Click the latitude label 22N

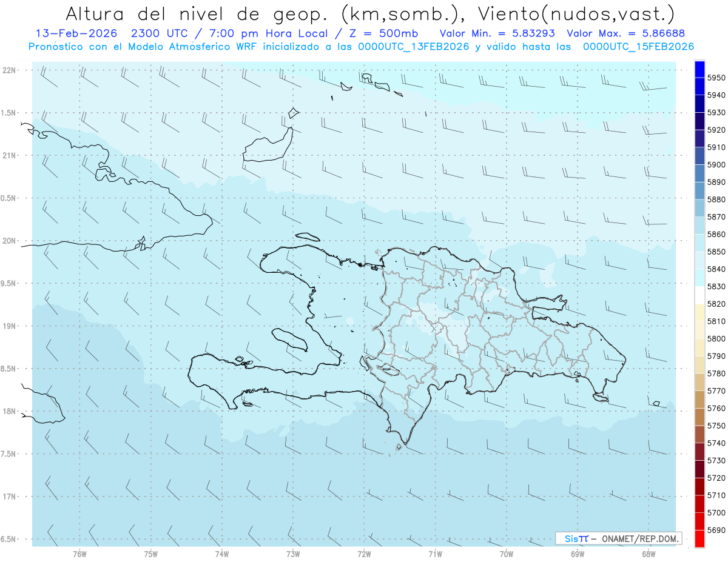coord(10,70)
